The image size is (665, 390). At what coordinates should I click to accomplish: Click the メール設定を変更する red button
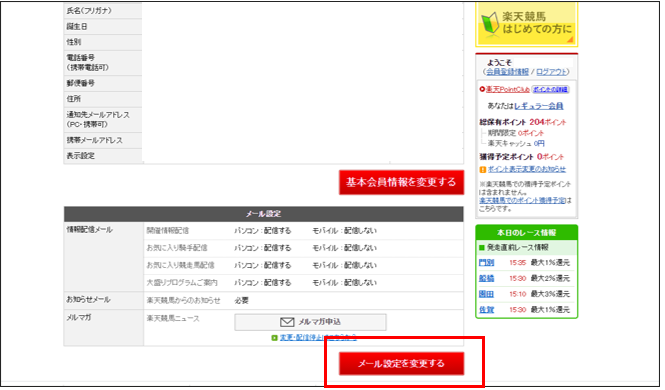click(x=401, y=363)
